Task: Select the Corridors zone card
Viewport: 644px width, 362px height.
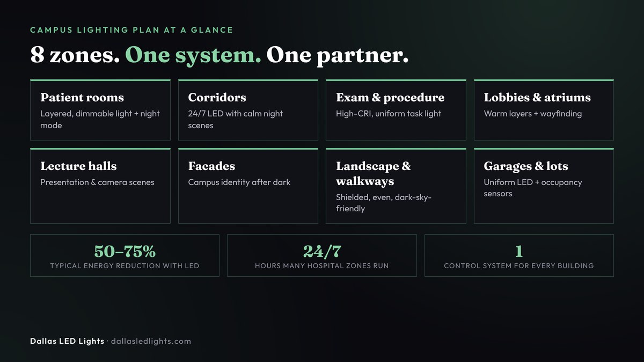Action: coord(248,110)
